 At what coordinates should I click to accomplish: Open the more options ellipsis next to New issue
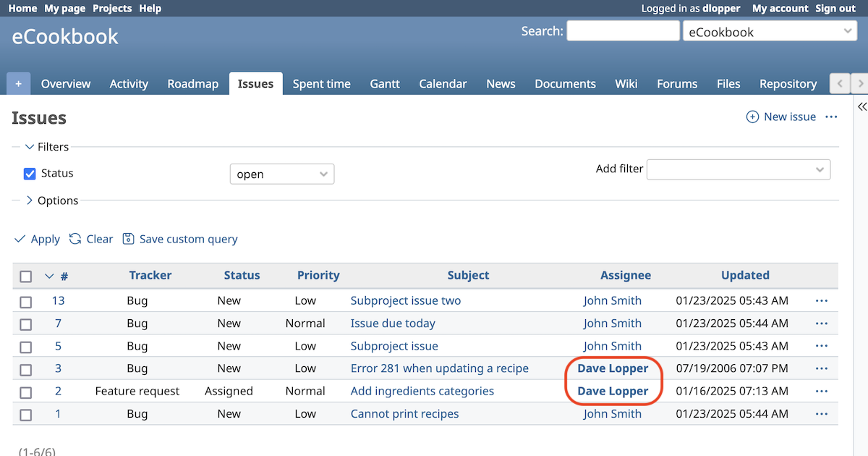pos(830,117)
